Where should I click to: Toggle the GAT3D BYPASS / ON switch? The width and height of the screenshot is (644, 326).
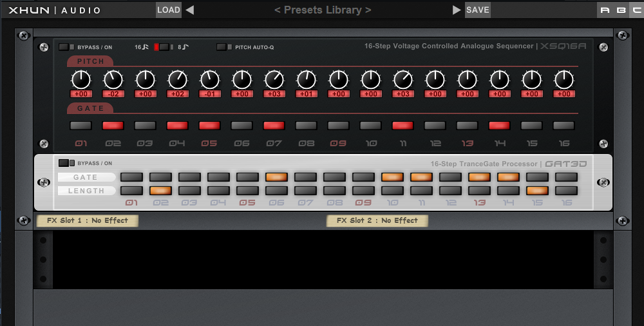click(x=66, y=163)
